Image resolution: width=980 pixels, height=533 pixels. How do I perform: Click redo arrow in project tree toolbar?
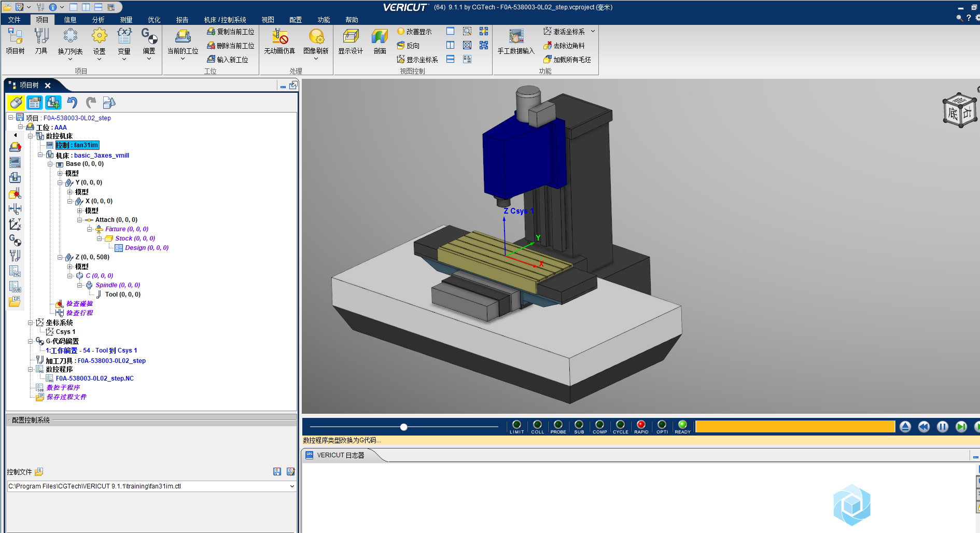(x=91, y=103)
